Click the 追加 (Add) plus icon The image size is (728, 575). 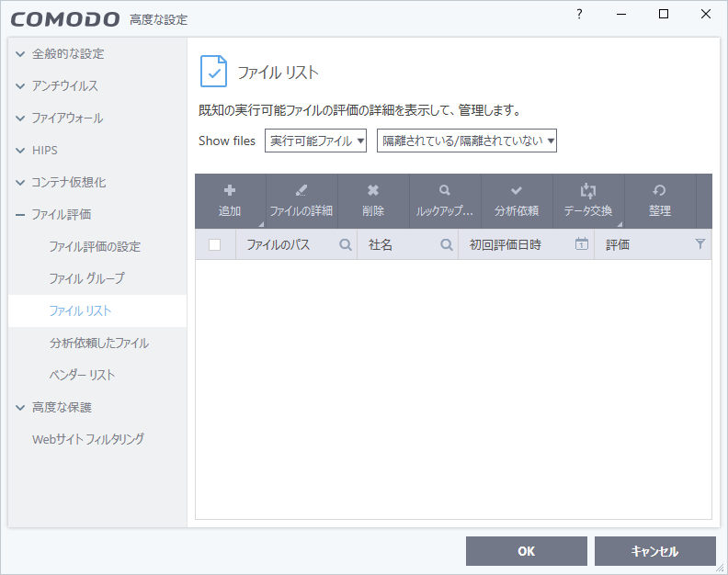[x=230, y=191]
